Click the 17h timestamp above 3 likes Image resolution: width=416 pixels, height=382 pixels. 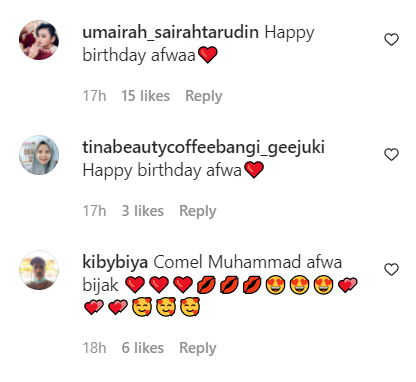[94, 211]
